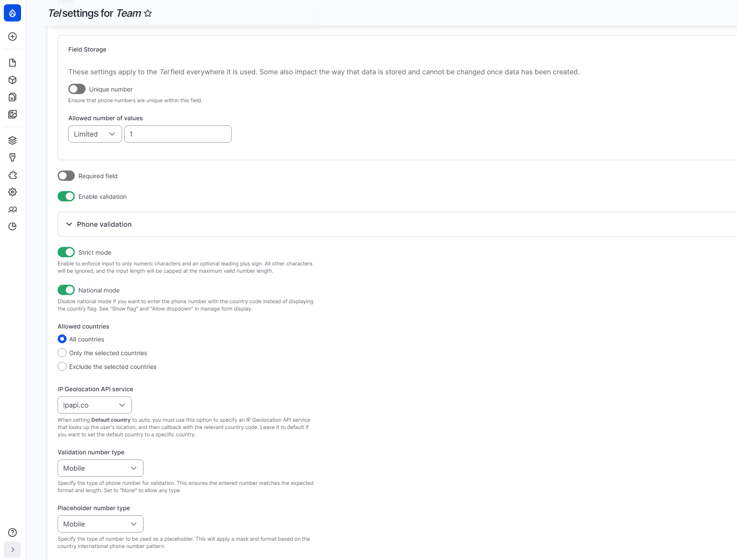Open the Create plus-circle sidebar icon

tap(12, 37)
